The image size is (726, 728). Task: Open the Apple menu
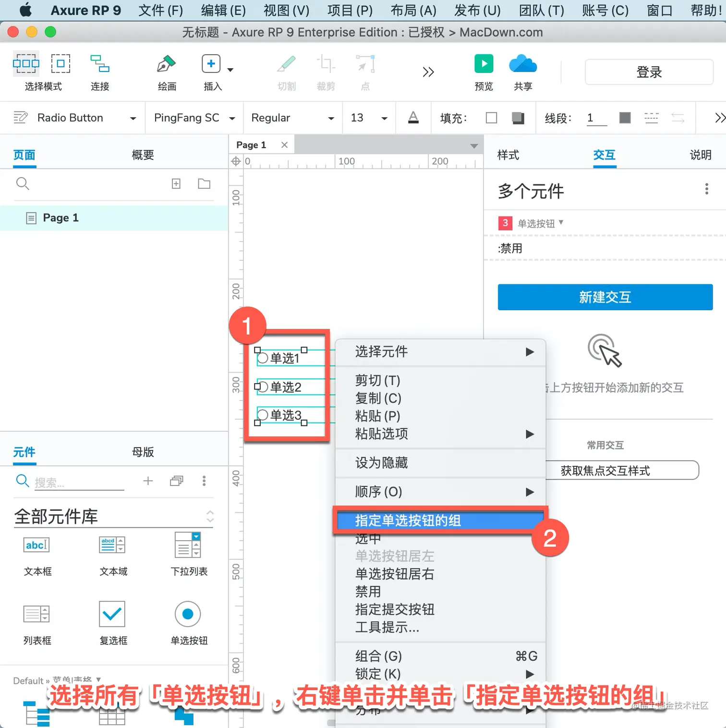(26, 10)
